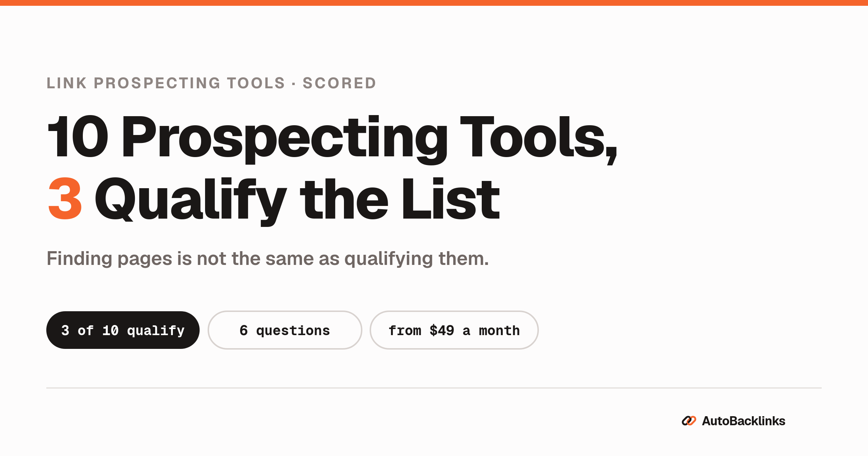Click the middle dot separator before "SCORED"

(294, 84)
